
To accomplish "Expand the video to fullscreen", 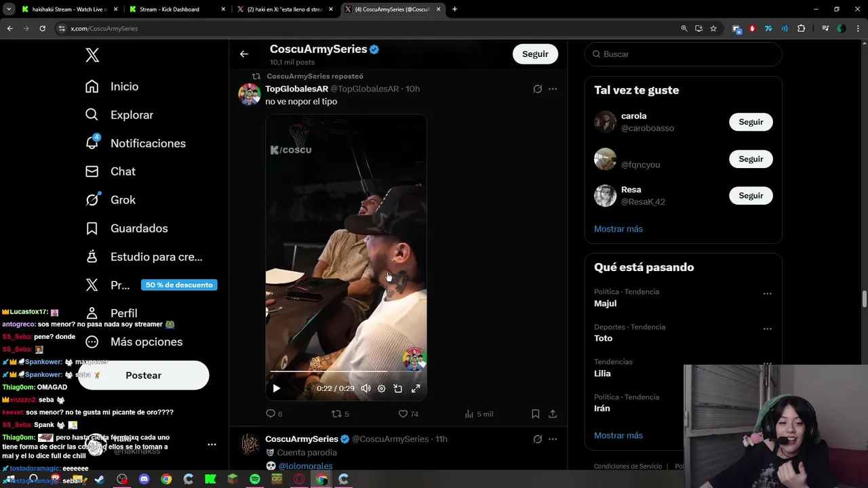I will (416, 388).
